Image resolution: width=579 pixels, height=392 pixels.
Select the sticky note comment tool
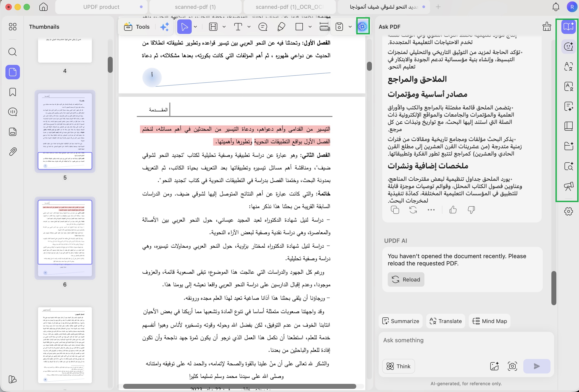click(263, 27)
